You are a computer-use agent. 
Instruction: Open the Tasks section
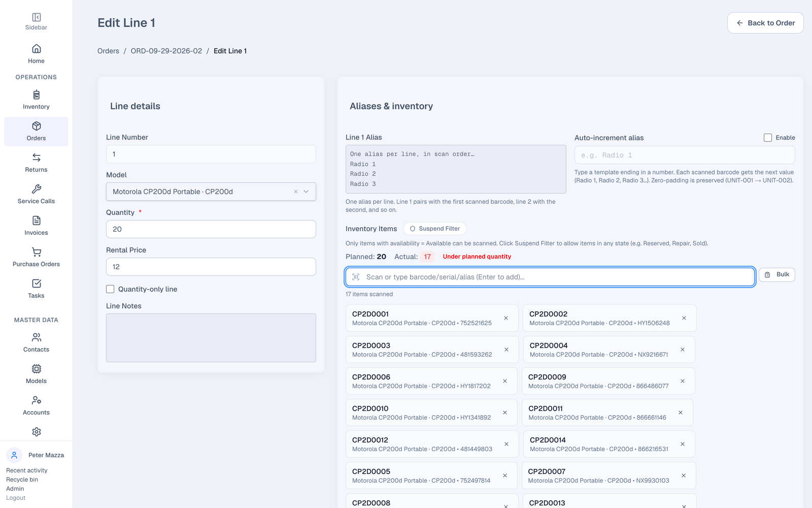pos(37,289)
